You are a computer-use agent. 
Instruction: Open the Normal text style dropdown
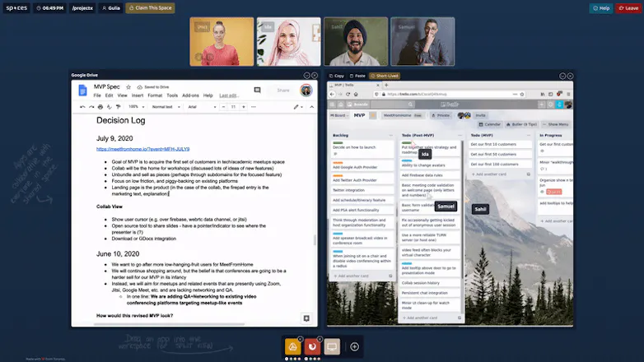166,107
